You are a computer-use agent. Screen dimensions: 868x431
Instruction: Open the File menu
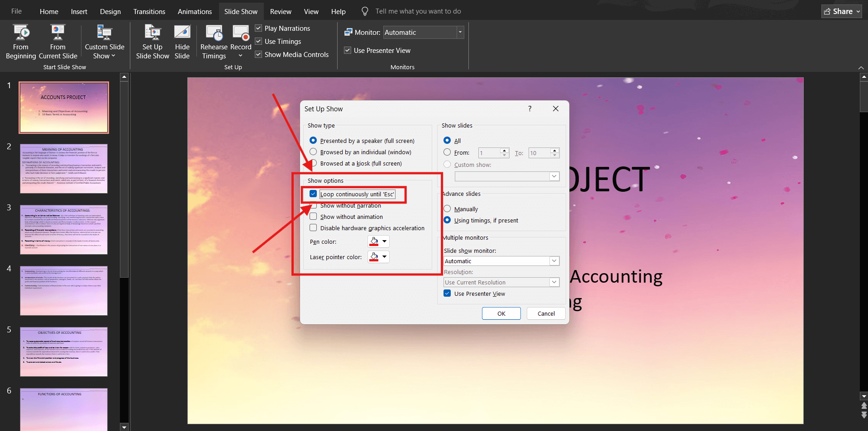(x=16, y=11)
